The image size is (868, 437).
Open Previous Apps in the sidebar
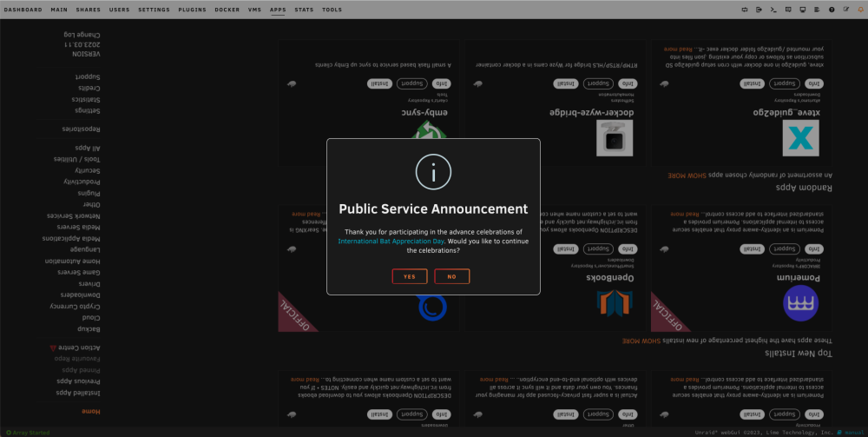coord(78,381)
